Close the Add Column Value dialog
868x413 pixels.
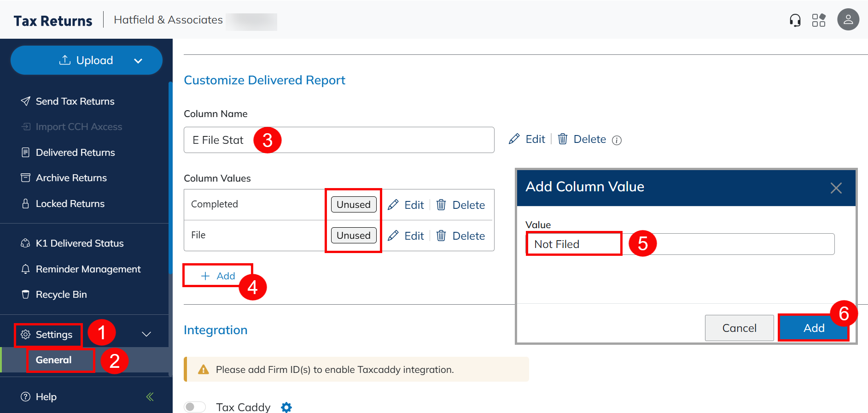click(x=836, y=188)
